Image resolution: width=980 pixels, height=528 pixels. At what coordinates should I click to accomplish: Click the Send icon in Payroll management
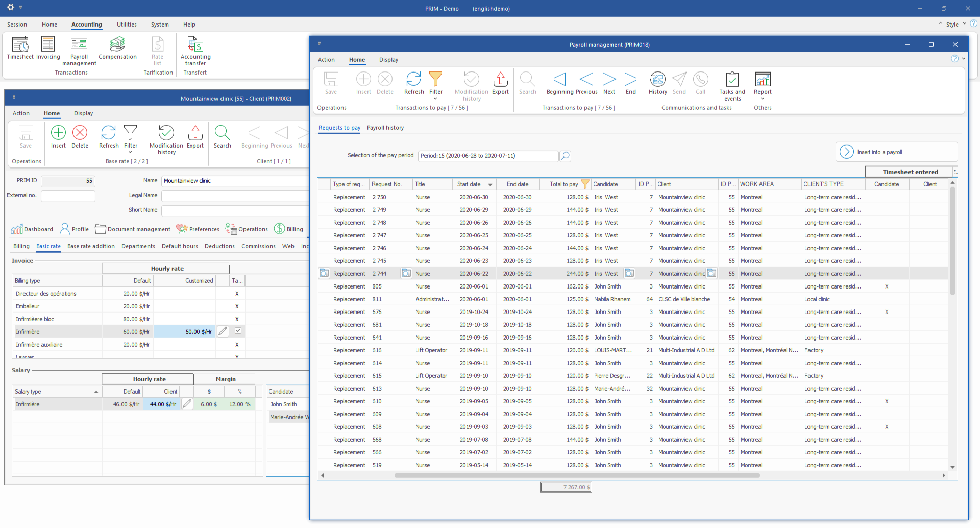pos(679,83)
